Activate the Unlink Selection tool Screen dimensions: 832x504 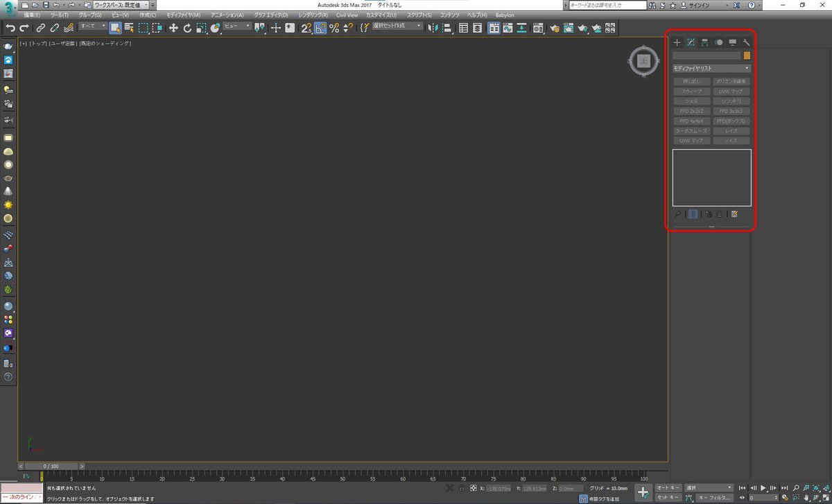(55, 28)
